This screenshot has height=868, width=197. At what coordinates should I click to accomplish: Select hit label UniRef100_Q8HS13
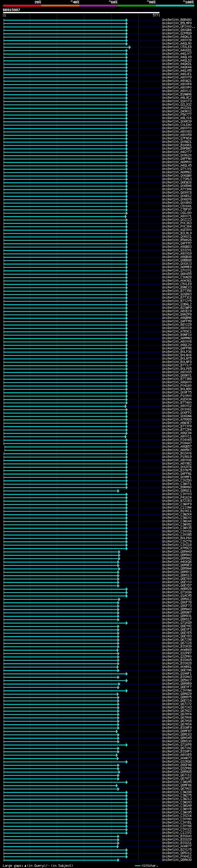[177, 575]
